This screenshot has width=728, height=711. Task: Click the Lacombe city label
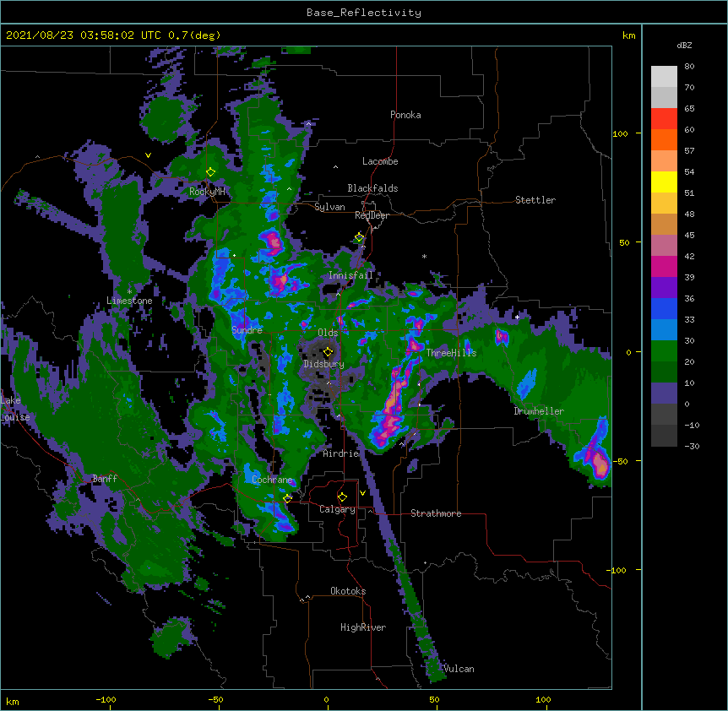(x=380, y=161)
